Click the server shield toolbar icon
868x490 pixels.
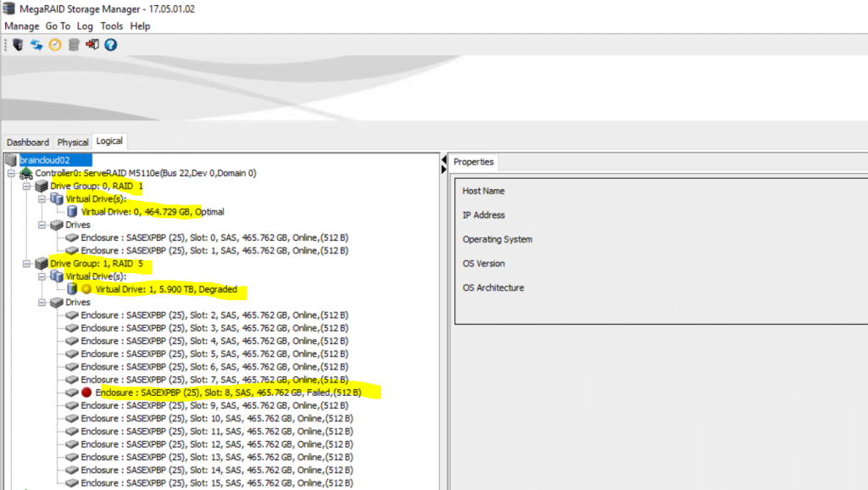18,45
